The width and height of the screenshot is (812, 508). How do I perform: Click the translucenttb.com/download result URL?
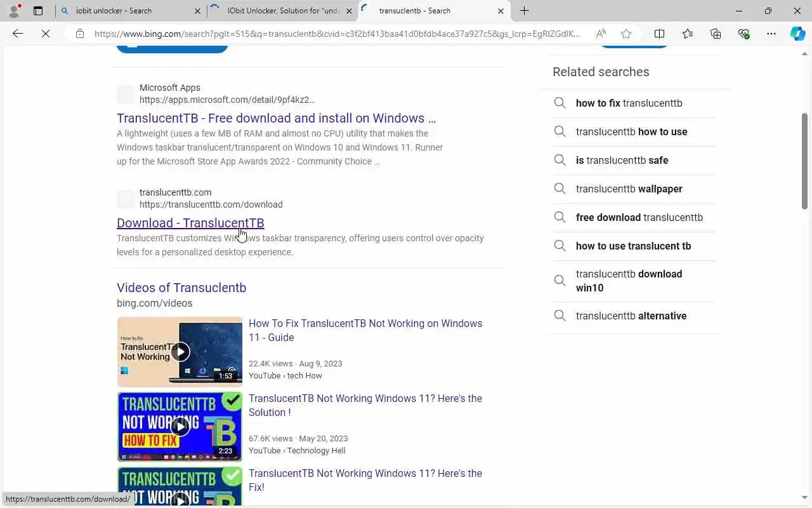(x=211, y=204)
